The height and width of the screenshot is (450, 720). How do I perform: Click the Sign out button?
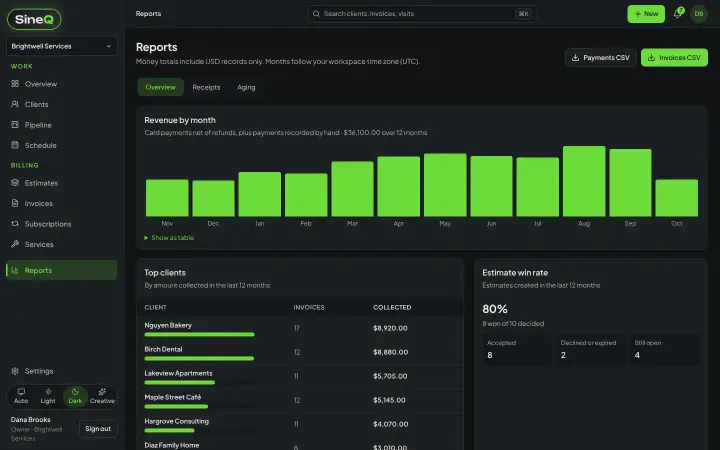click(x=98, y=428)
